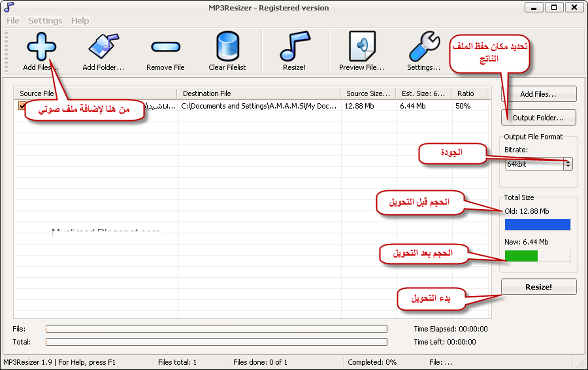
Task: Open the Settings menu
Action: [45, 21]
